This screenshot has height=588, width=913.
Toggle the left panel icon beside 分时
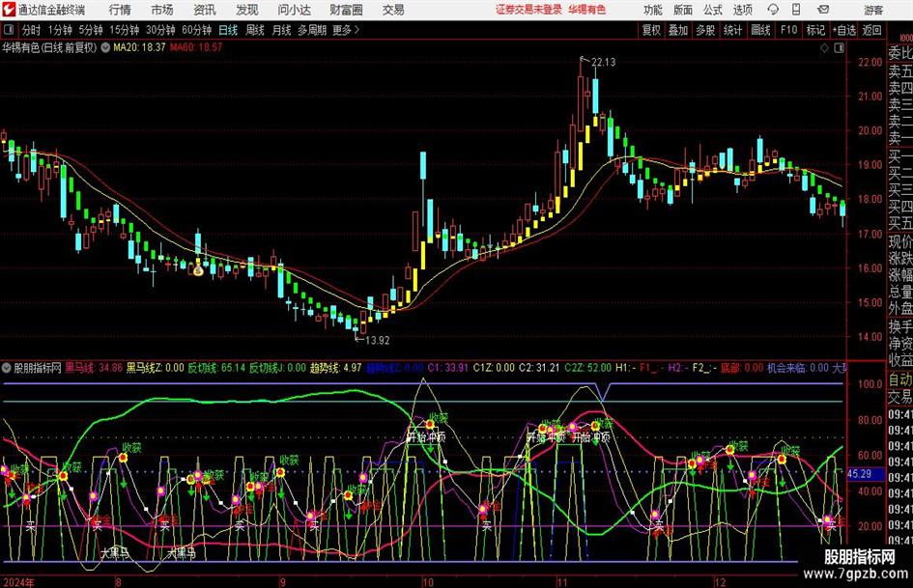point(8,30)
